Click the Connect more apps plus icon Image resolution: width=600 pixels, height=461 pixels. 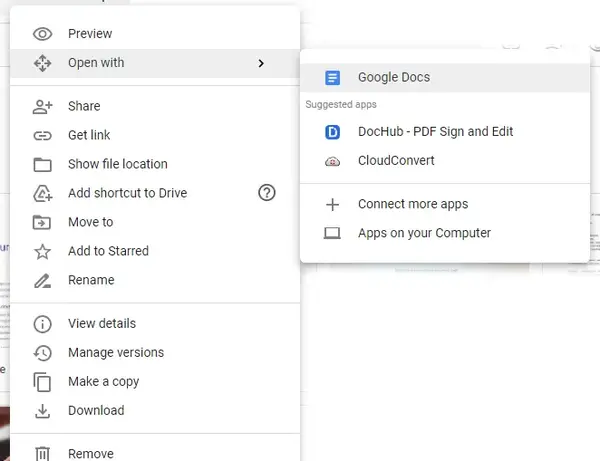click(333, 205)
